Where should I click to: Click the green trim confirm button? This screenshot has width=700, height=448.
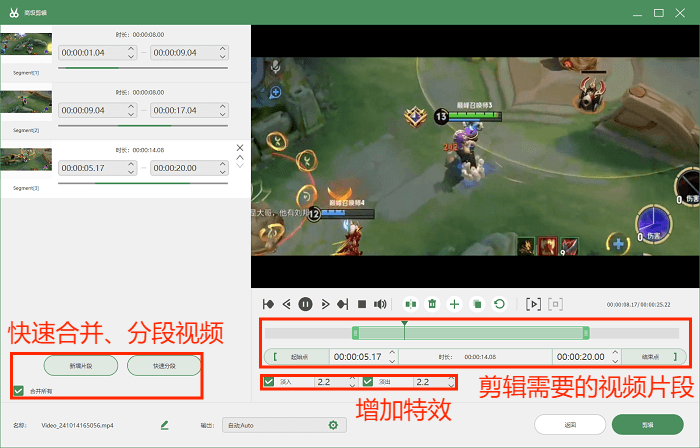pyautogui.click(x=648, y=425)
